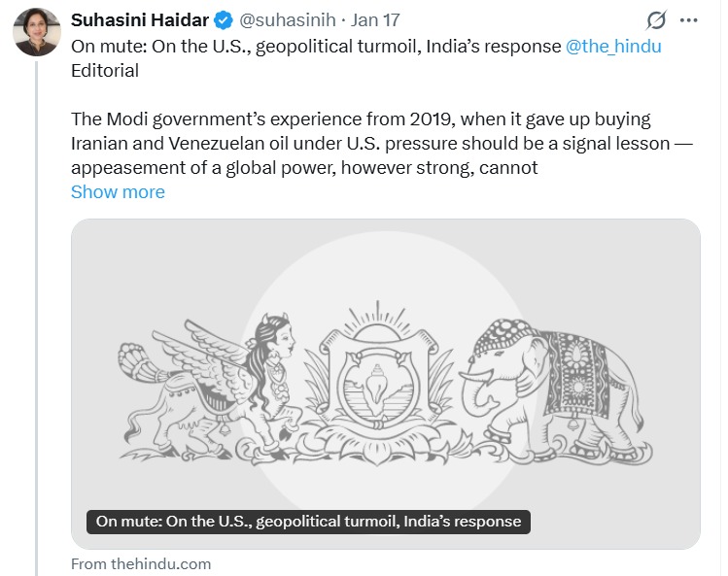Click the tweet line starting "The Modi government's"

pyautogui.click(x=360, y=119)
